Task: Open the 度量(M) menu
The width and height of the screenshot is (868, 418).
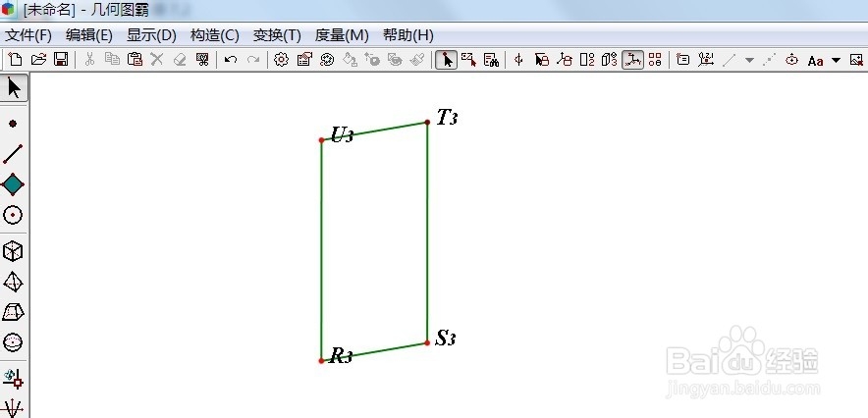Action: (342, 35)
